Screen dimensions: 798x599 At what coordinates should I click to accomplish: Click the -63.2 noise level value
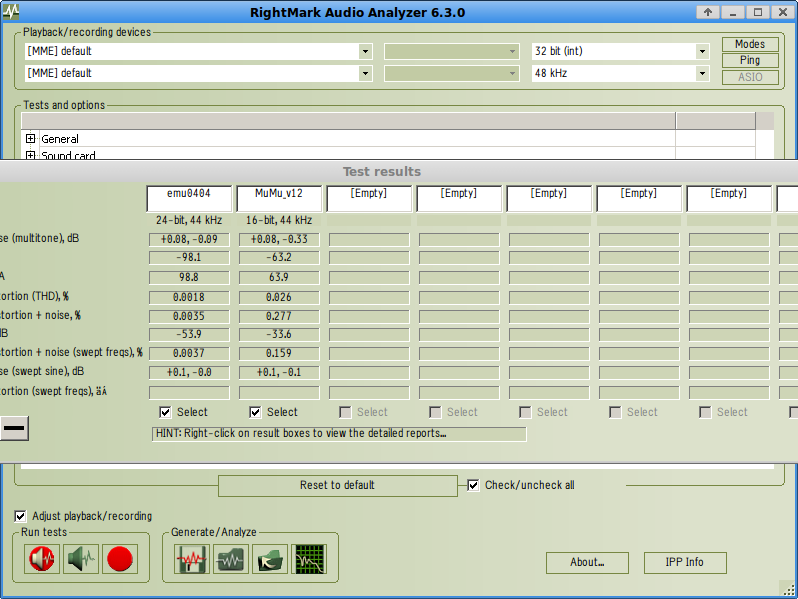(279, 258)
